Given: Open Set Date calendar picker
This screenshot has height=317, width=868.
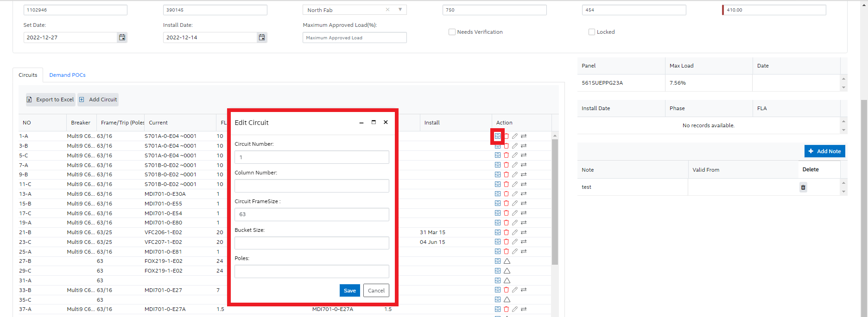Looking at the screenshot, I should point(122,37).
